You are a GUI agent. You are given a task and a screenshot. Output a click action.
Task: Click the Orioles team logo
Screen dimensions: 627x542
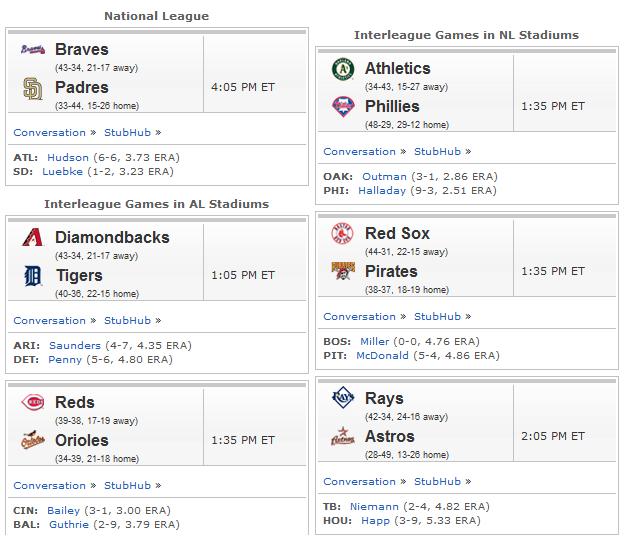point(33,440)
